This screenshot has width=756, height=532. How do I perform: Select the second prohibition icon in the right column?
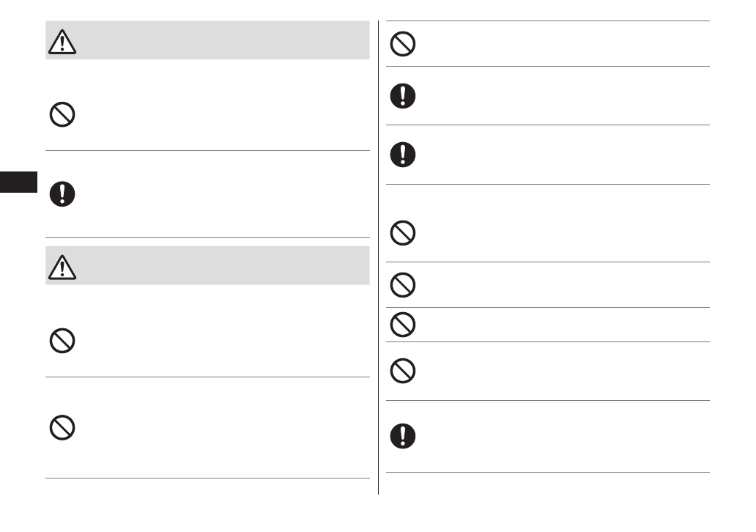pyautogui.click(x=403, y=234)
